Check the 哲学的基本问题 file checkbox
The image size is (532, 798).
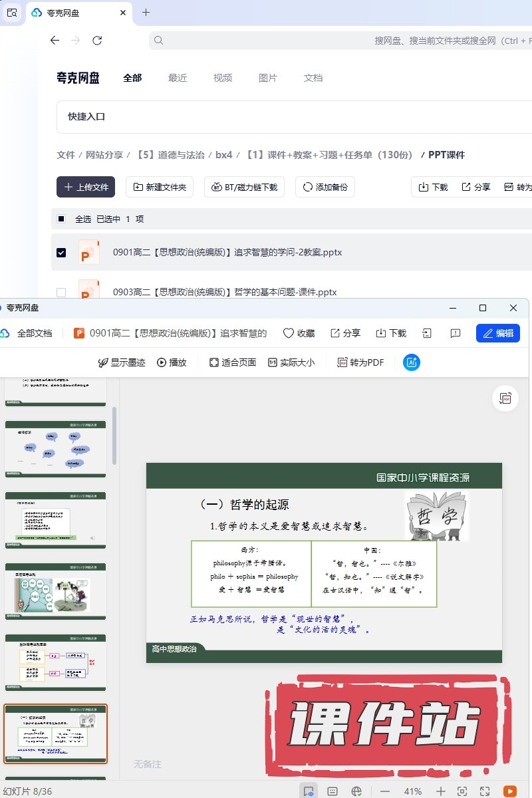(x=61, y=292)
